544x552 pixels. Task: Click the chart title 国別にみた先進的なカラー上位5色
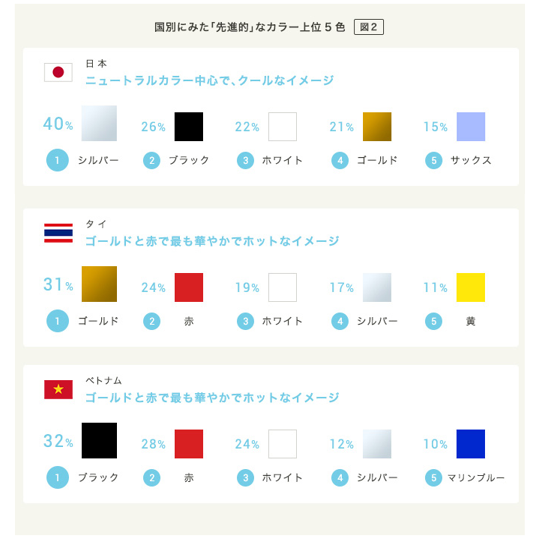click(250, 27)
